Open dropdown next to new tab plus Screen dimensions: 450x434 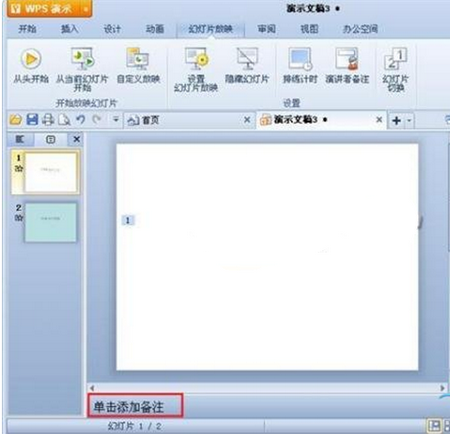409,120
